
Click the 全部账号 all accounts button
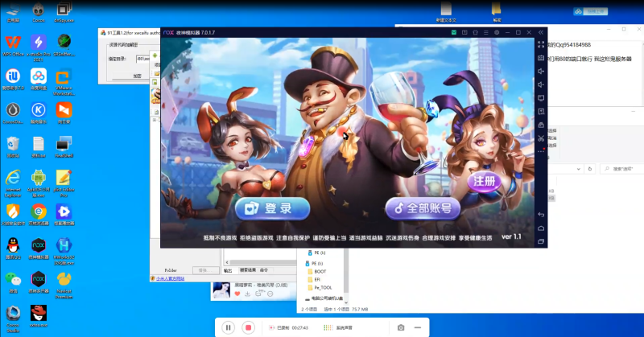(x=423, y=208)
